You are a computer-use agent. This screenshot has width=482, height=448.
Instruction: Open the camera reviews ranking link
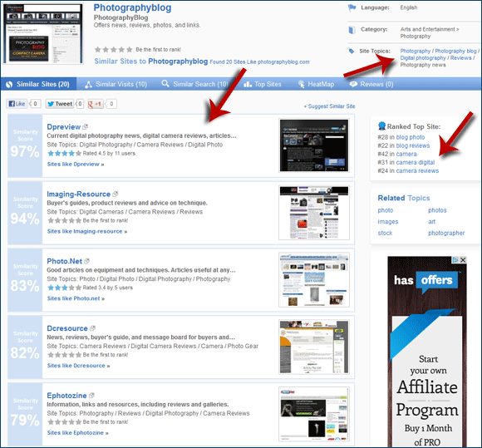(x=417, y=170)
